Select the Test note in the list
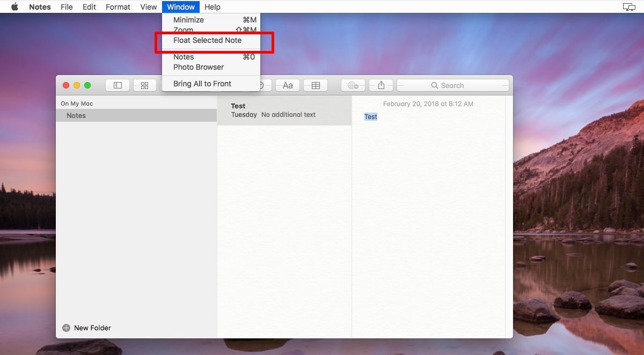 pos(284,110)
